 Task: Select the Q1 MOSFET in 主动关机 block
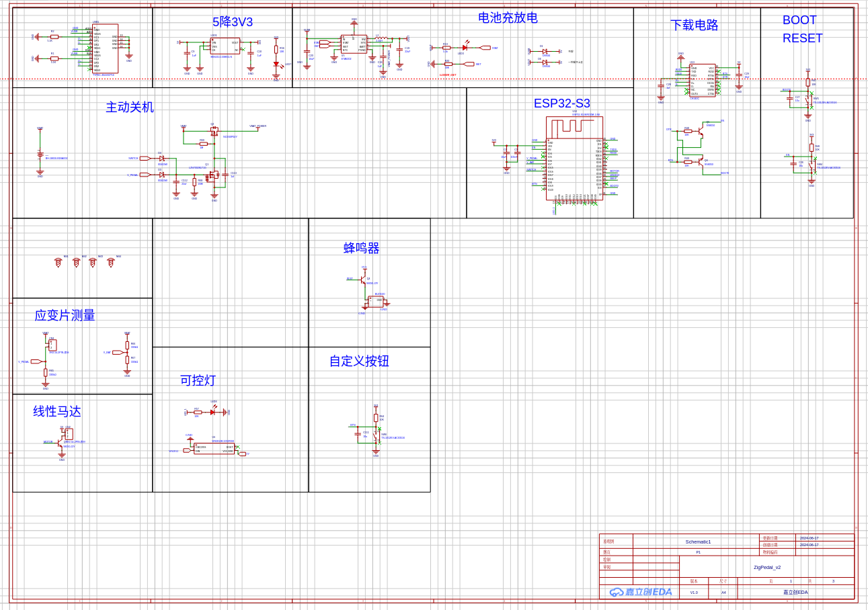point(213,175)
